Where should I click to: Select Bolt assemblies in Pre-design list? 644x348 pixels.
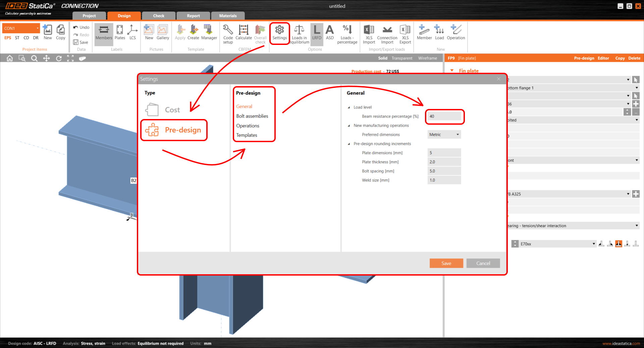pos(252,116)
